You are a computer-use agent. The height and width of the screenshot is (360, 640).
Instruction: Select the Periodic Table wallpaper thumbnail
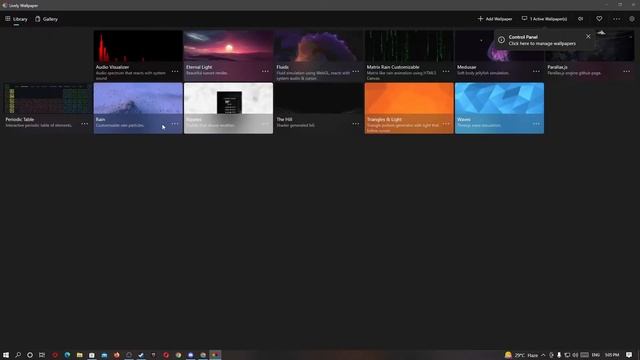pyautogui.click(x=48, y=98)
